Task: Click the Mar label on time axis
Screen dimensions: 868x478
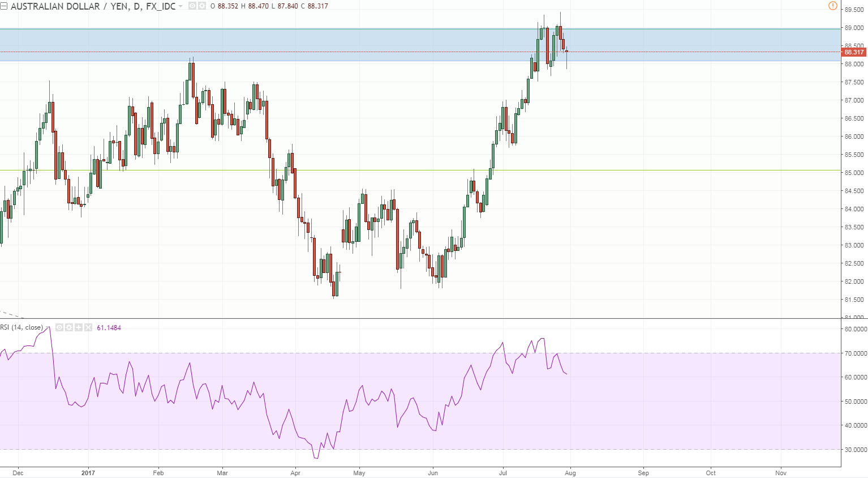Action: tap(222, 473)
